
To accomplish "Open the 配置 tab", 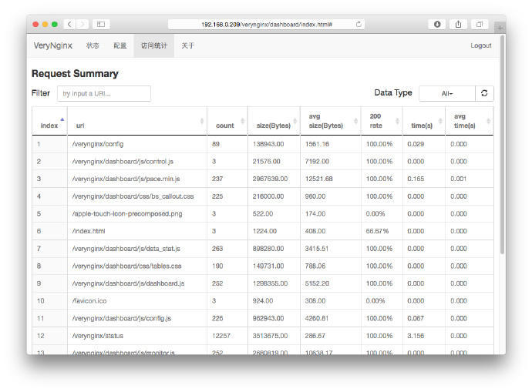I will (120, 45).
